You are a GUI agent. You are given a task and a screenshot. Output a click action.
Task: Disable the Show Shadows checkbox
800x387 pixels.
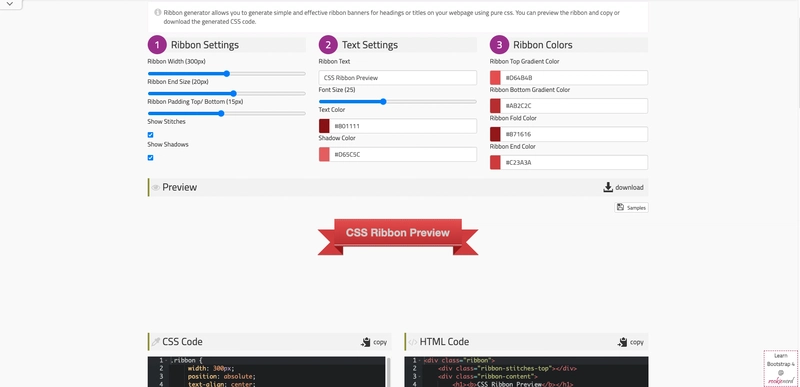[151, 158]
